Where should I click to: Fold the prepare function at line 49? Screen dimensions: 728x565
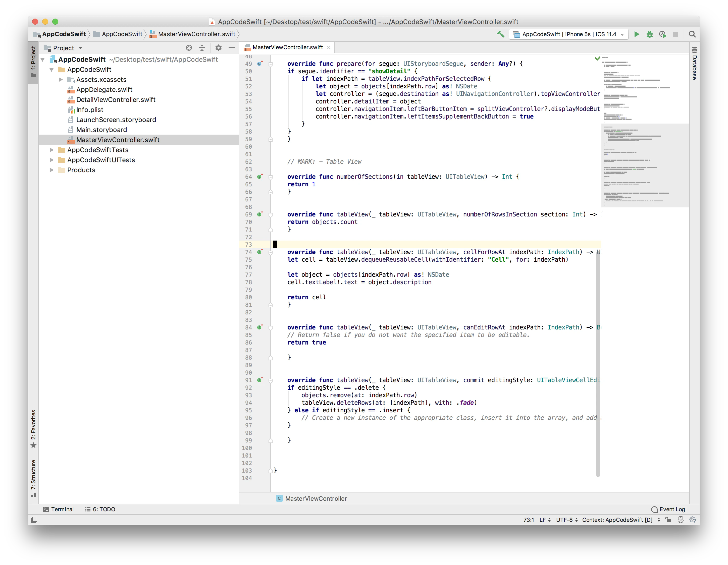tap(271, 64)
